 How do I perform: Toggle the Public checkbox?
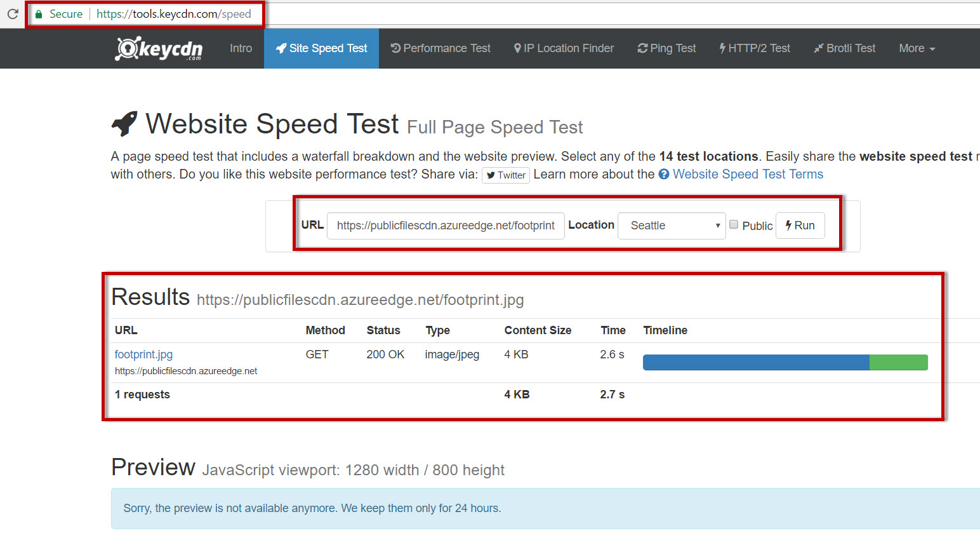point(734,224)
